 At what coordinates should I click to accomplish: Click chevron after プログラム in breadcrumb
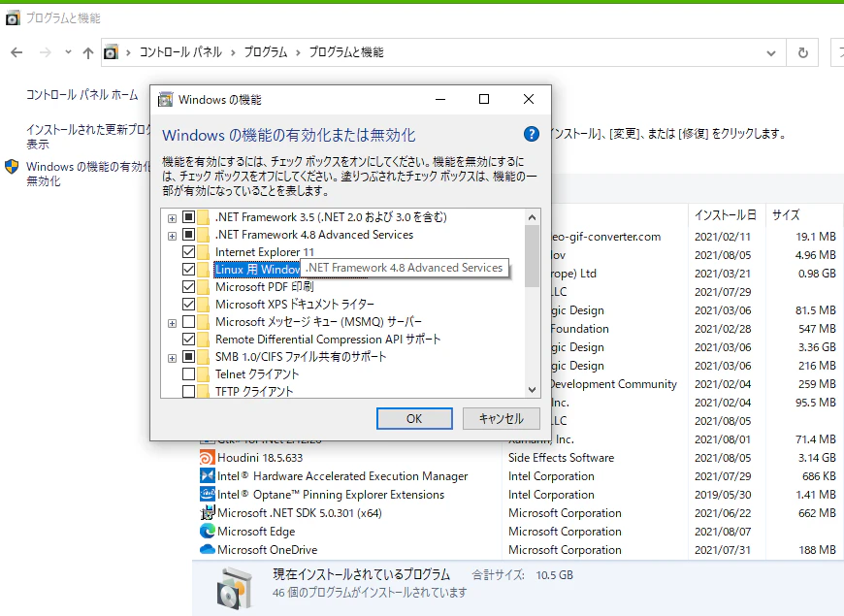pos(298,52)
